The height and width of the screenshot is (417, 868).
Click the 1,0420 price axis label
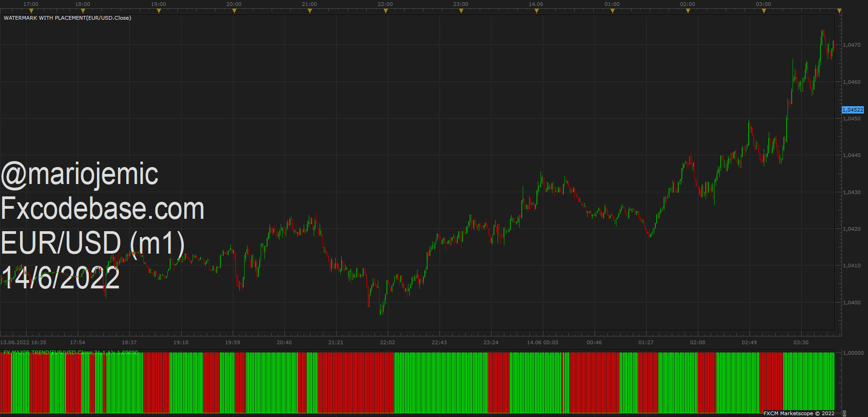(852, 229)
